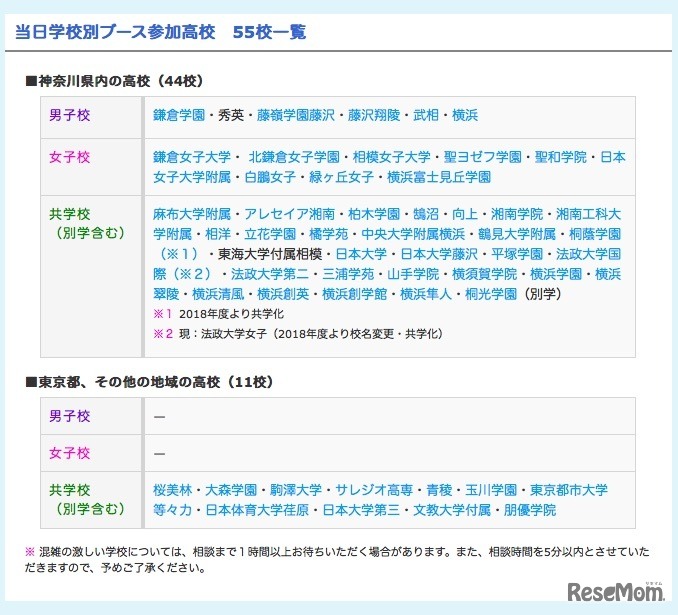Click 日本大学第三 link

[x=361, y=510]
